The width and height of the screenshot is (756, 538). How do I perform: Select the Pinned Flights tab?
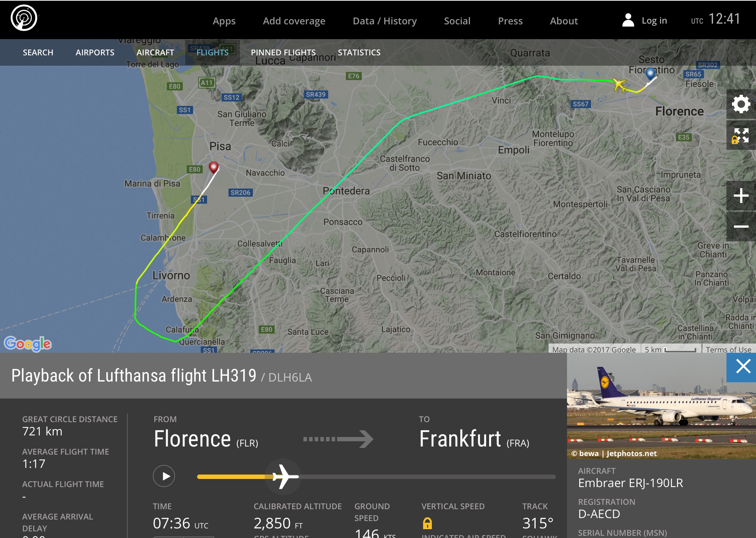pos(283,52)
